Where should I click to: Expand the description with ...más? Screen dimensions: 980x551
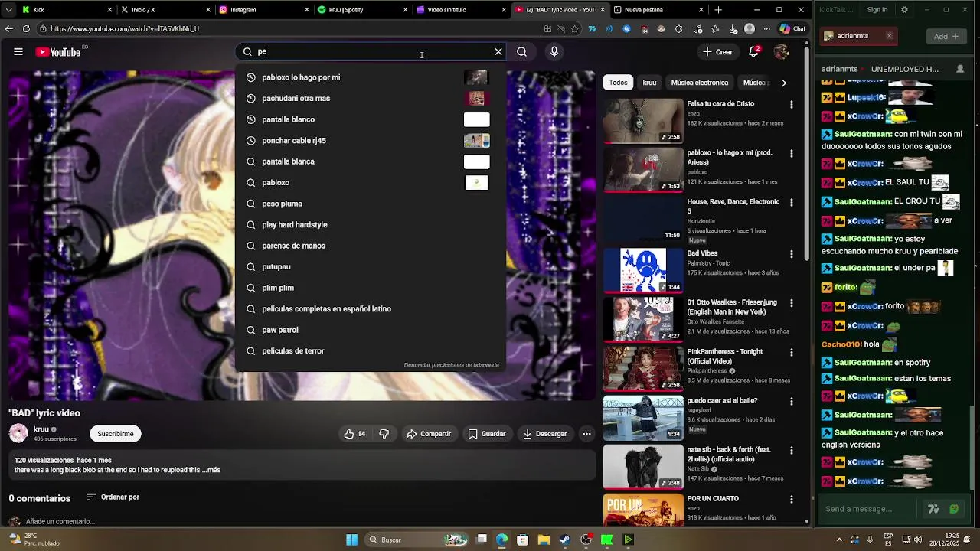pos(212,470)
